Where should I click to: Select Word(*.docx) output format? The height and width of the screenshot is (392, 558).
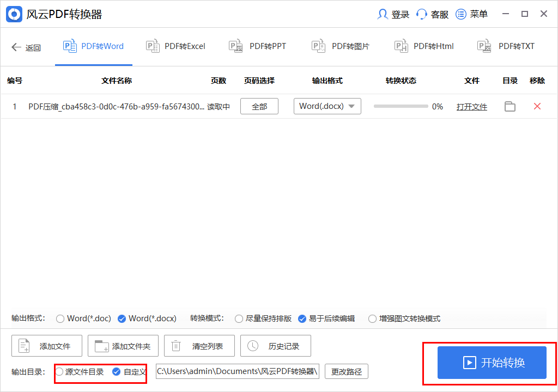(x=147, y=318)
